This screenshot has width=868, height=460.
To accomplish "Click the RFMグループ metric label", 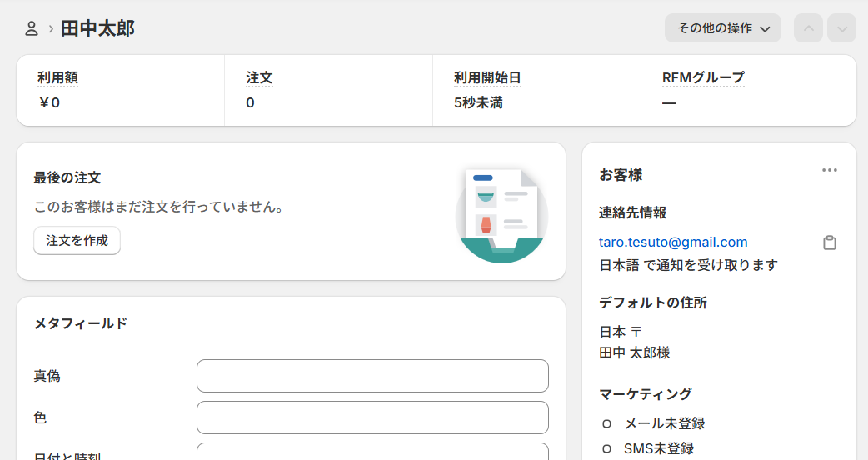I will pos(703,78).
